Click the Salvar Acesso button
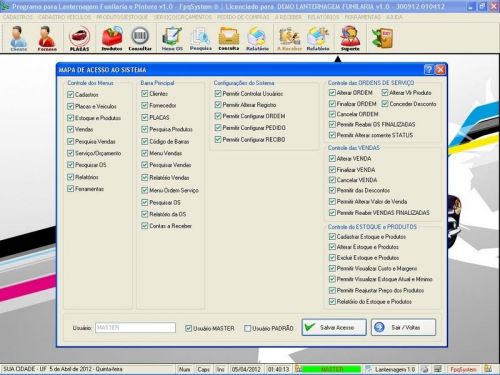 [334, 327]
